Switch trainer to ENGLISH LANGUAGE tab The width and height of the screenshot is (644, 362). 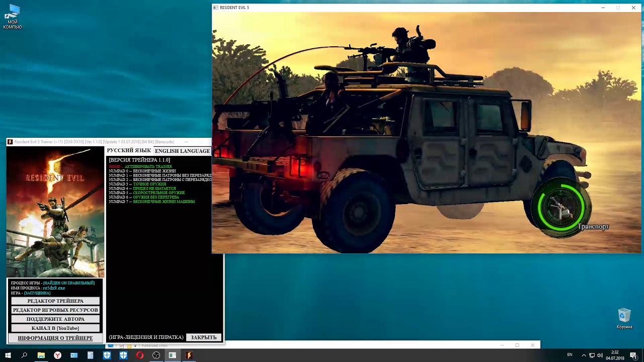point(182,151)
